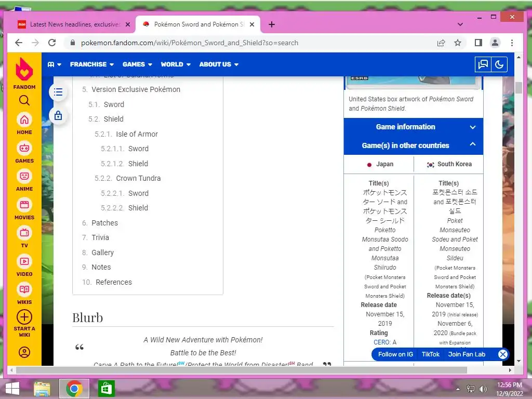This screenshot has height=399, width=532.
Task: Collapse Game(s) in other countries section
Action: pyautogui.click(x=413, y=145)
